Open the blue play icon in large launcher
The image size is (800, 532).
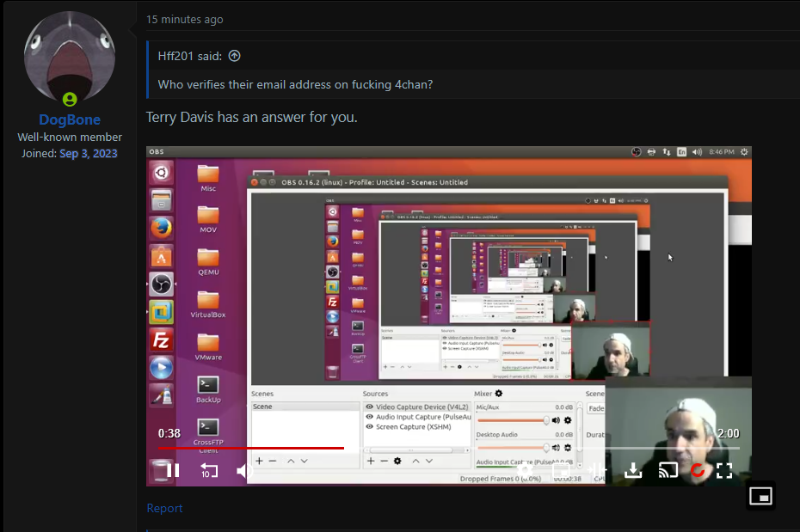[x=161, y=367]
